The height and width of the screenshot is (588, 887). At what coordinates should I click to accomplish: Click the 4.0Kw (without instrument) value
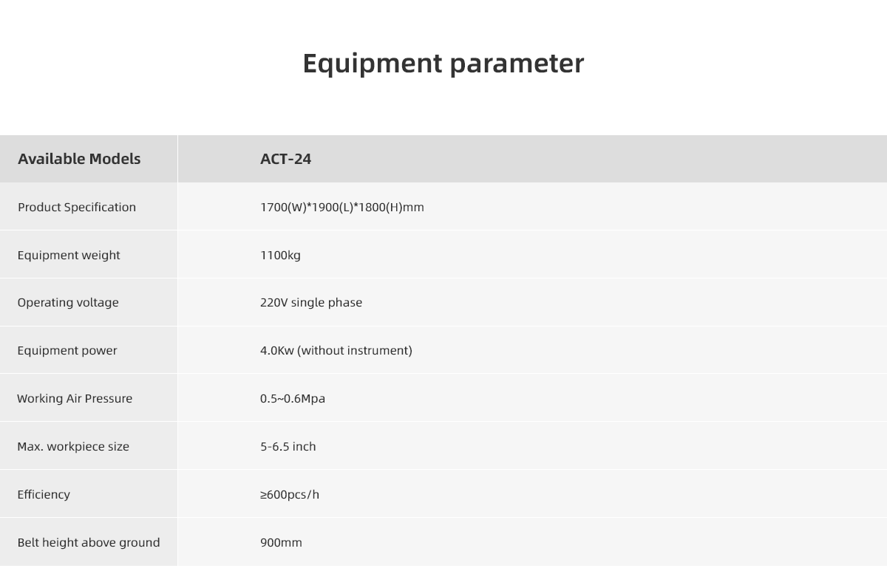click(336, 350)
